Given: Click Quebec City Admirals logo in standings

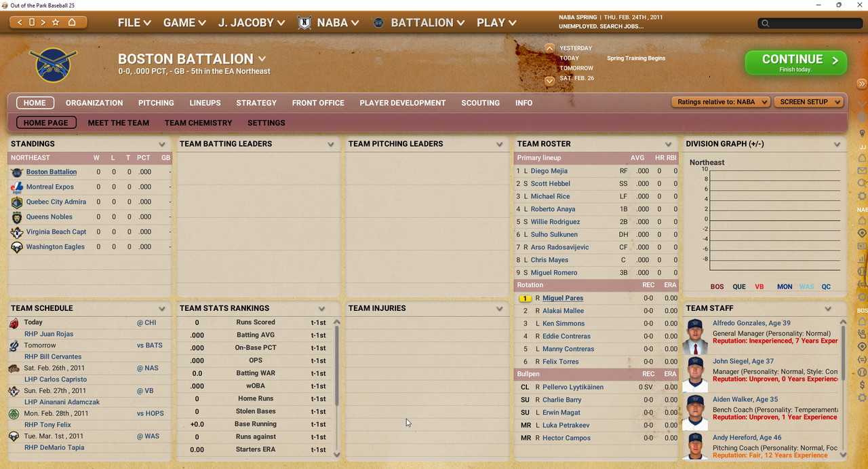Looking at the screenshot, I should 17,202.
